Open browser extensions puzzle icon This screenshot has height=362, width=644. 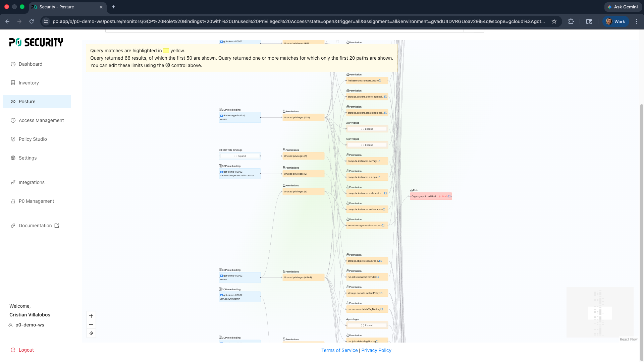tap(571, 21)
